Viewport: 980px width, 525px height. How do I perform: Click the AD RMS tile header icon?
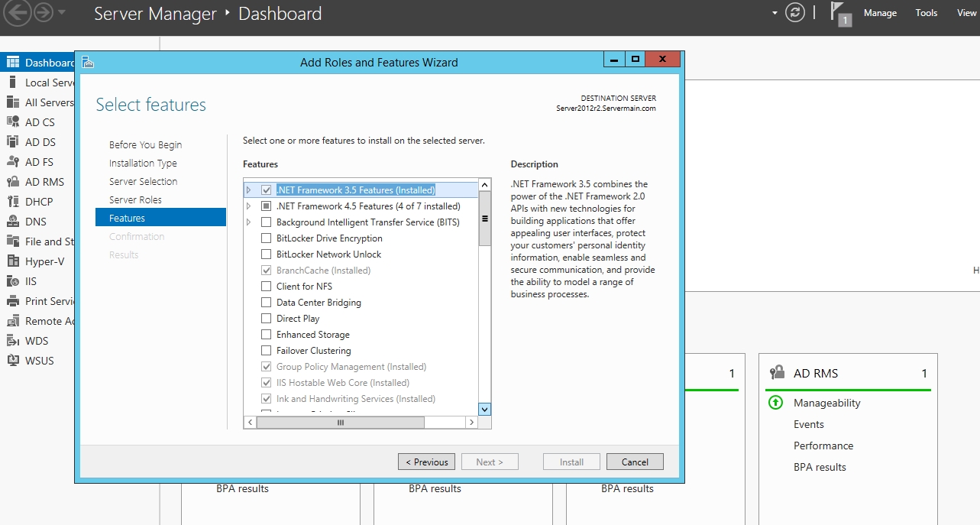coord(777,373)
